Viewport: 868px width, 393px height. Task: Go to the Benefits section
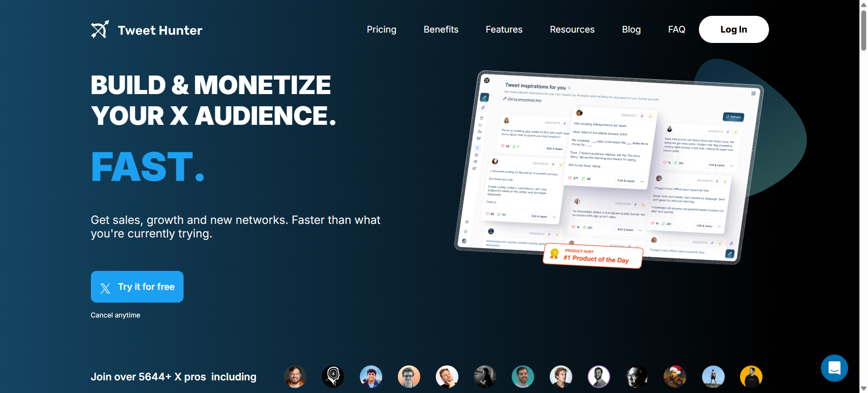coord(441,29)
